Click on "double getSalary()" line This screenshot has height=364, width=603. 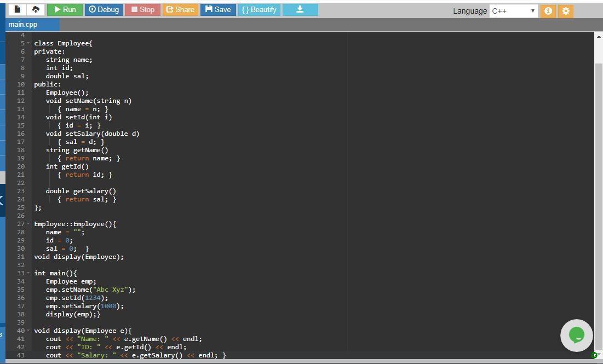pyautogui.click(x=81, y=191)
